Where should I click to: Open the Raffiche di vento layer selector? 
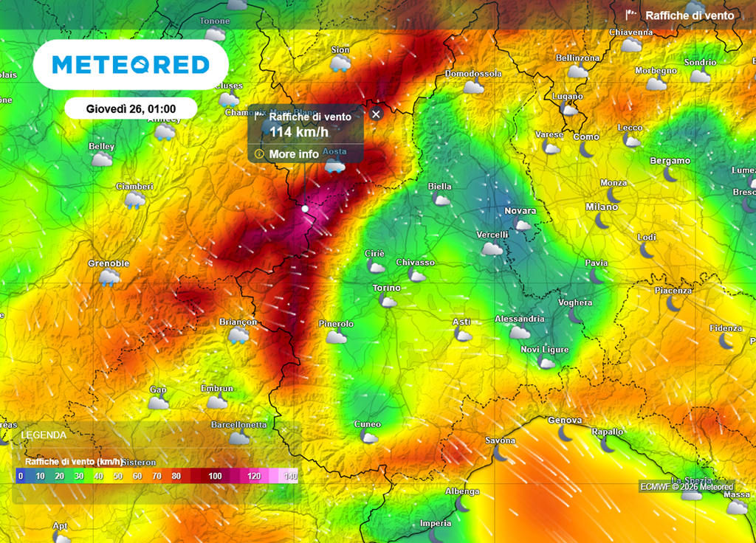680,15
